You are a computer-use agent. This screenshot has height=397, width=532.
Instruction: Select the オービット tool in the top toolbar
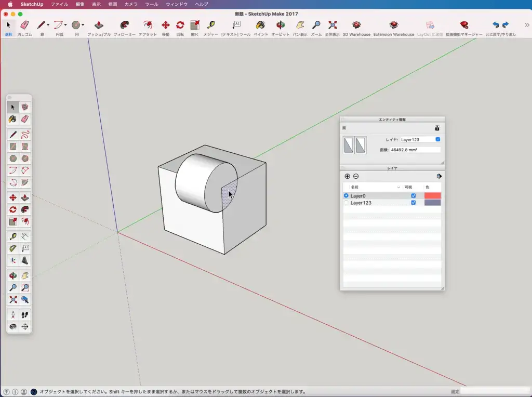click(x=280, y=28)
